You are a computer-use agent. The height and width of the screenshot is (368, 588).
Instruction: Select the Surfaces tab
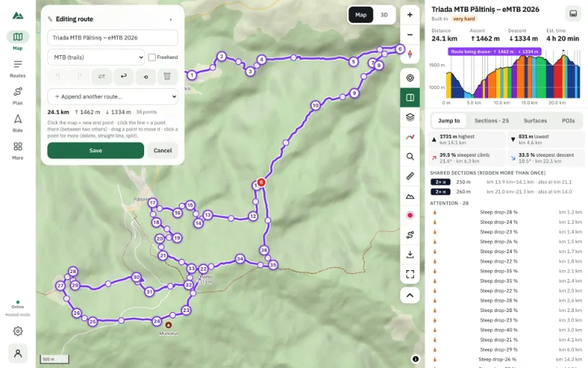pyautogui.click(x=535, y=121)
